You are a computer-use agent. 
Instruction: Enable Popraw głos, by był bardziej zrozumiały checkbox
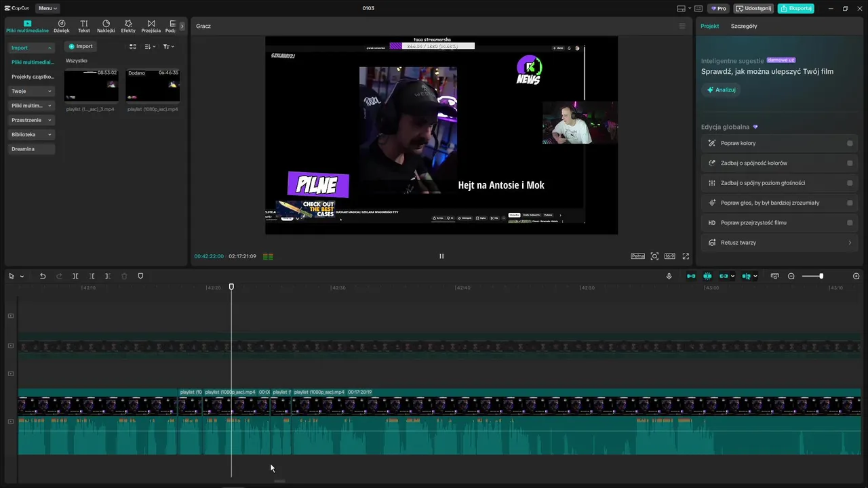(x=850, y=203)
